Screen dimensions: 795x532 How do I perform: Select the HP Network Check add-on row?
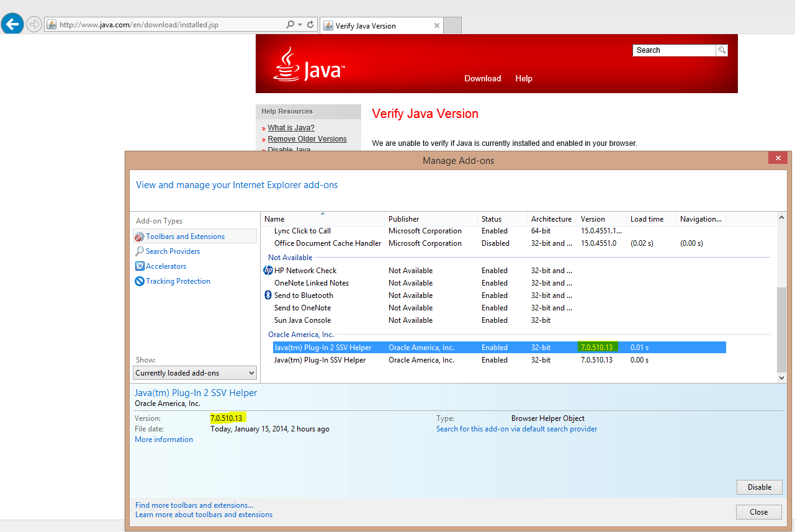(493, 271)
